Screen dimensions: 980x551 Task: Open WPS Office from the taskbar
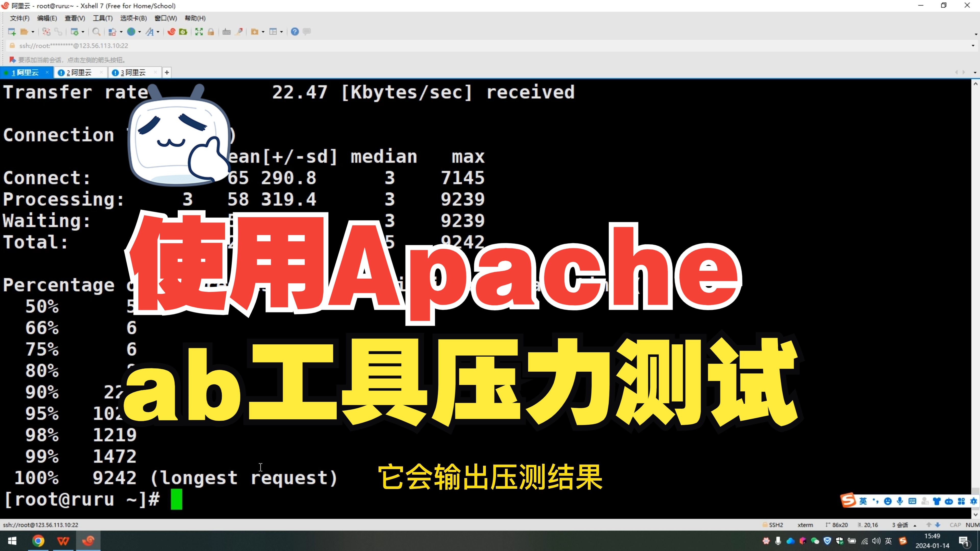[x=63, y=541]
